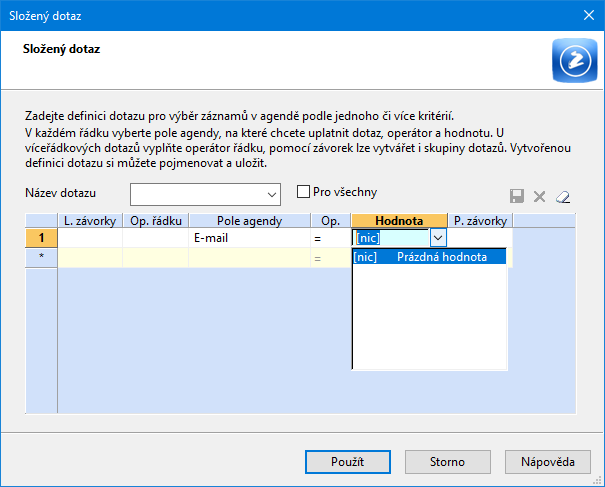The height and width of the screenshot is (487, 605).
Task: Click the Op. column header
Action: coord(331,221)
